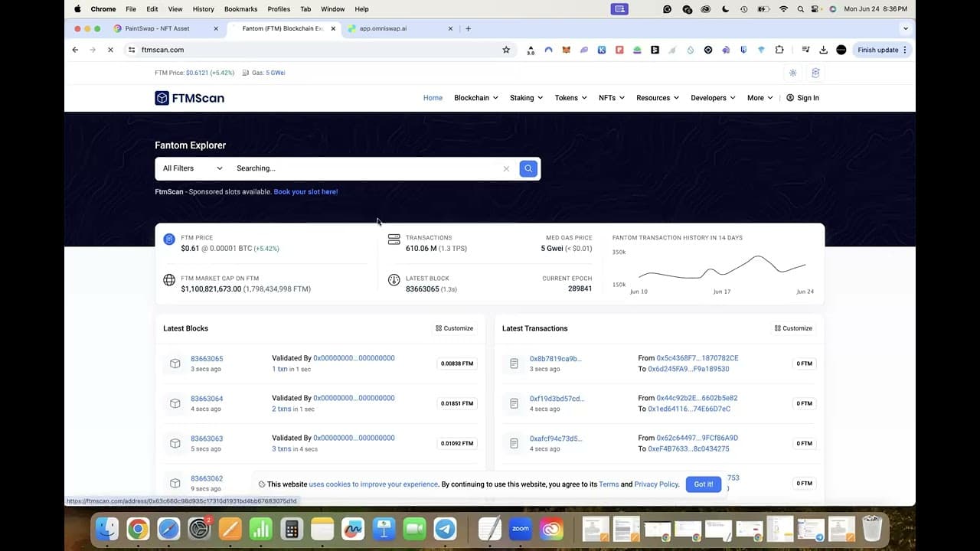Click the Fantom network icon beside theme toggle
Image resolution: width=980 pixels, height=551 pixels.
[x=815, y=73]
